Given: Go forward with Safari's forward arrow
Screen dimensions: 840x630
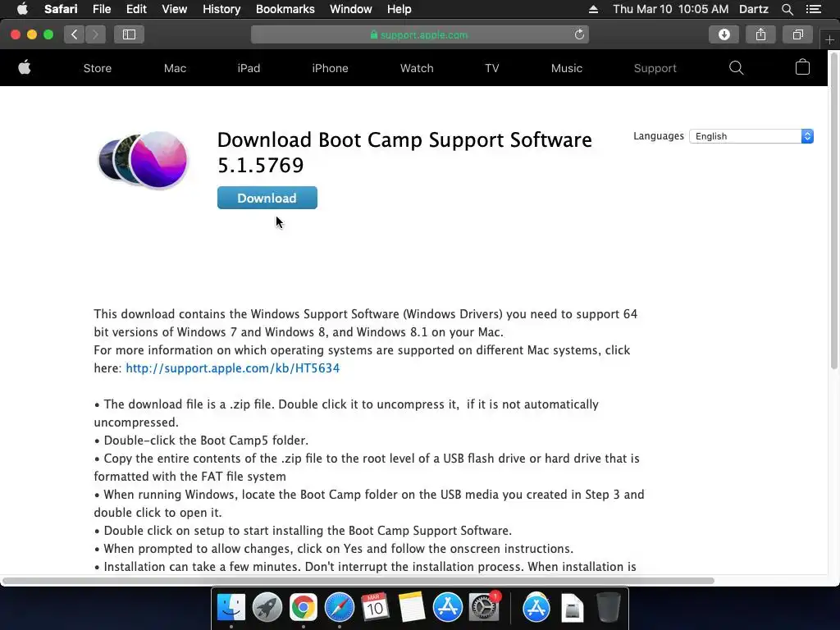Looking at the screenshot, I should [x=95, y=34].
